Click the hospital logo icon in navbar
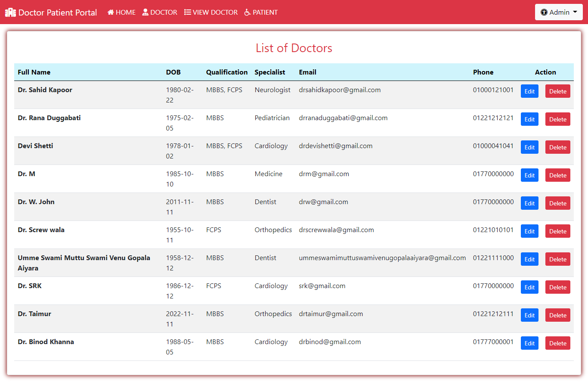The image size is (588, 382). (x=10, y=12)
